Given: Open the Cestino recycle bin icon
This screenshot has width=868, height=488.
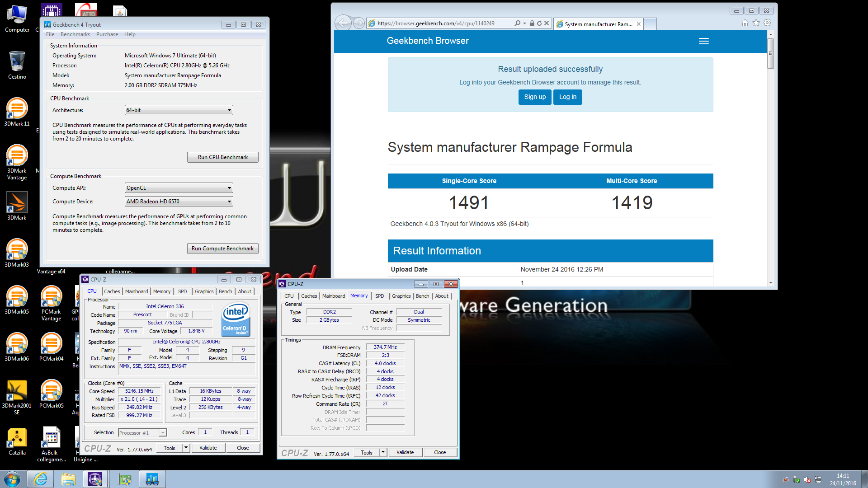Looking at the screenshot, I should [x=17, y=66].
